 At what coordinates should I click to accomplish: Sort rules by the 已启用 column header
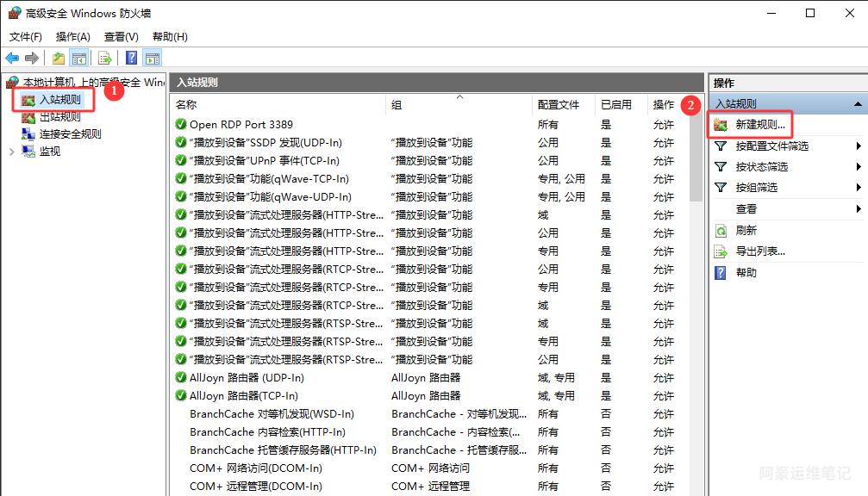615,104
